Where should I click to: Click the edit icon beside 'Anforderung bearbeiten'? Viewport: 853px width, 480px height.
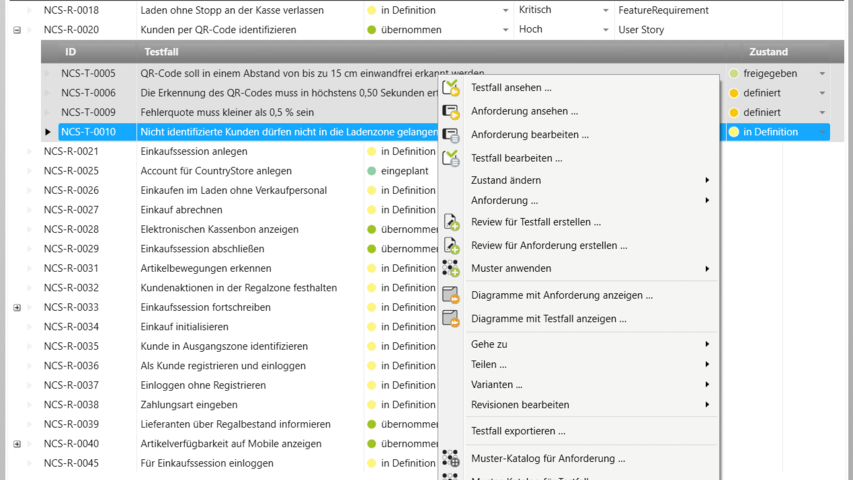[451, 135]
